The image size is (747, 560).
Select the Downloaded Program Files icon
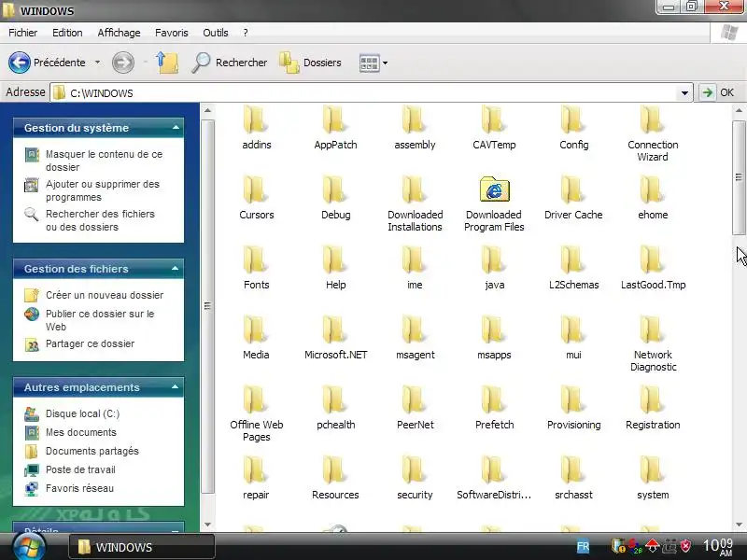(x=494, y=189)
